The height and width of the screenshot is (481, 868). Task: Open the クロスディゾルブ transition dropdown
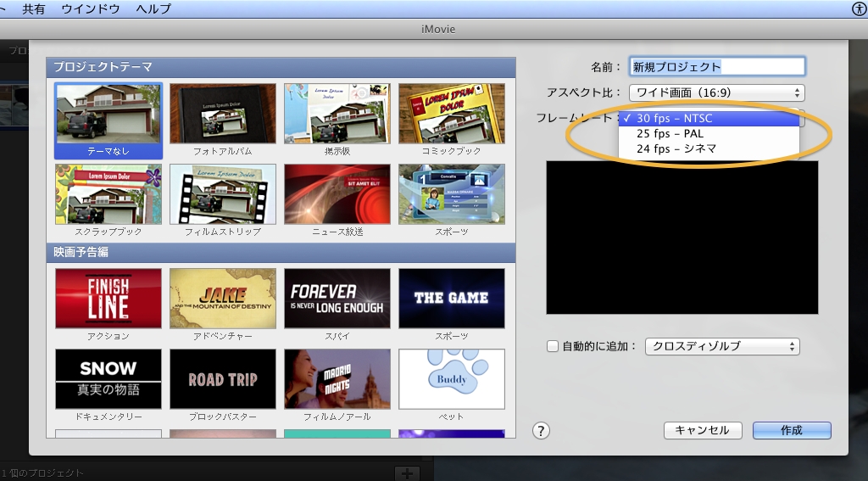722,346
